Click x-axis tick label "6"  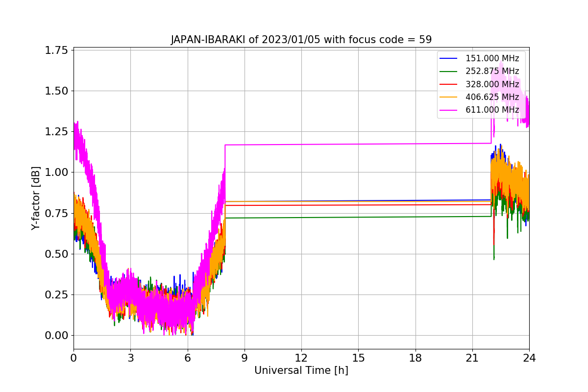point(187,358)
